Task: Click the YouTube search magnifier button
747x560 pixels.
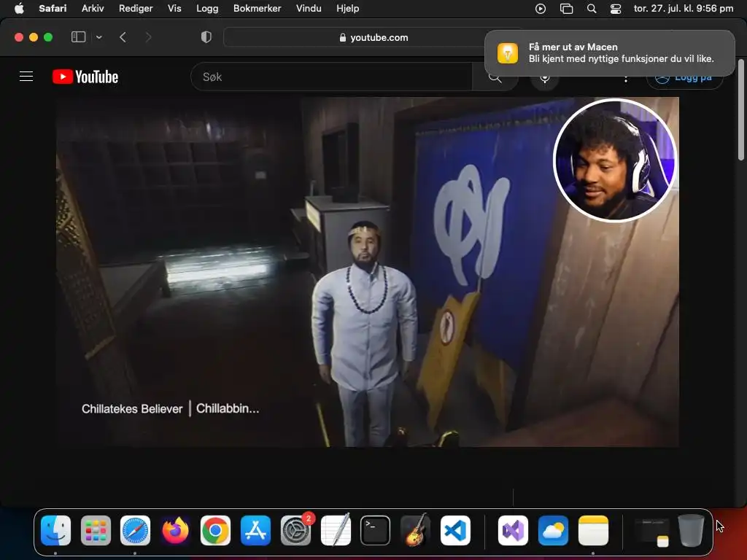Action: [x=495, y=77]
